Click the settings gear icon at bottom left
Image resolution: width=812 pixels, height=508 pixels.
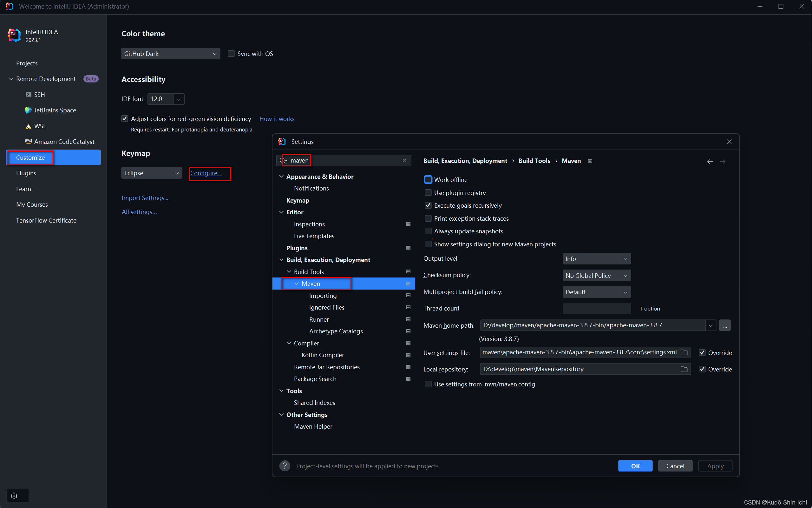pos(14,496)
